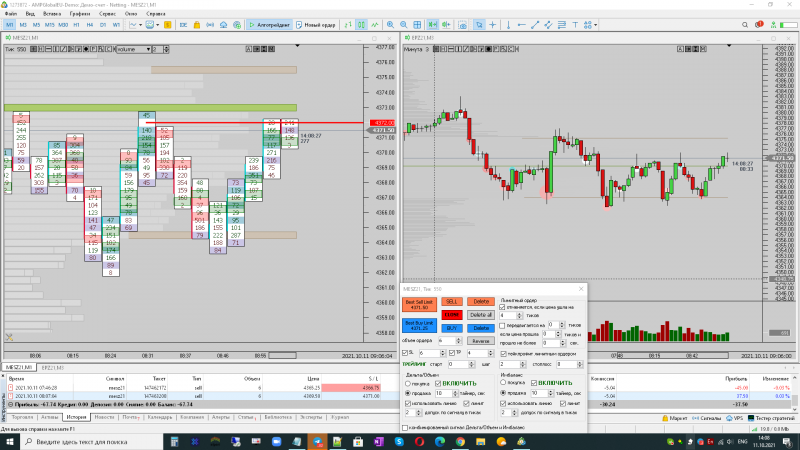This screenshot has height=450, width=800.
Task: Open the signals radio-wave icon
Action: [210, 24]
